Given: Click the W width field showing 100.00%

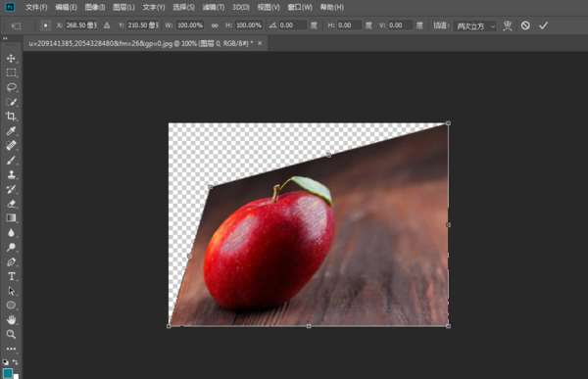Looking at the screenshot, I should pos(190,25).
